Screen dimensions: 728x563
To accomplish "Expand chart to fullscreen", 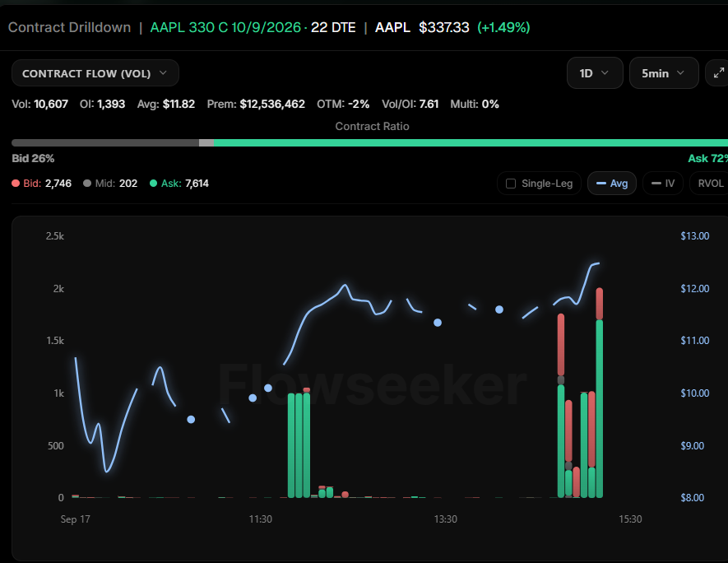I will [718, 73].
